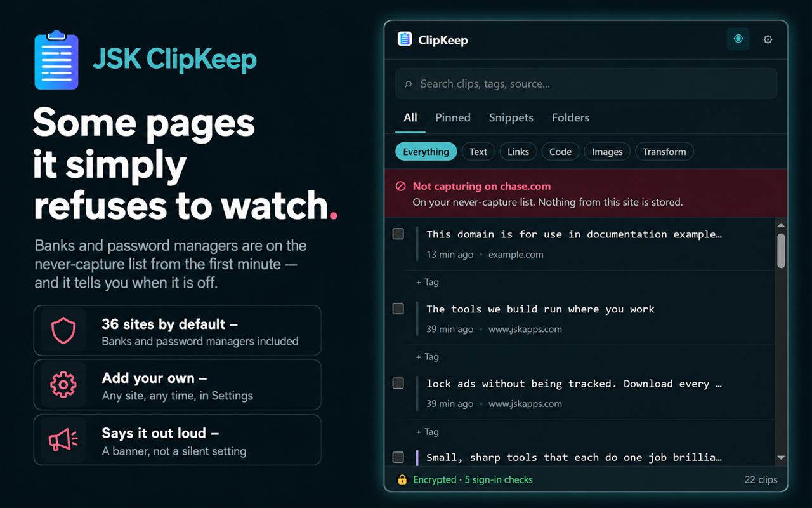Tick the checkbox for 'The tools we build' clip
Viewport: 812px width, 508px height.
[x=398, y=309]
